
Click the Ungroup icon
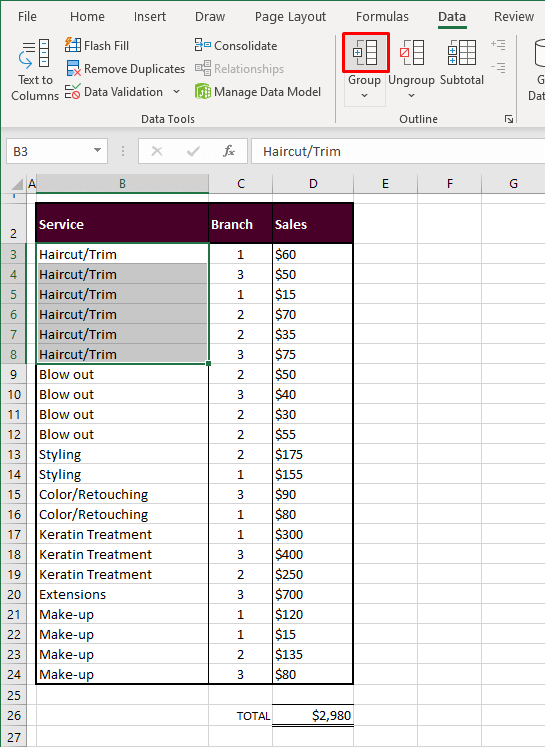tap(412, 52)
